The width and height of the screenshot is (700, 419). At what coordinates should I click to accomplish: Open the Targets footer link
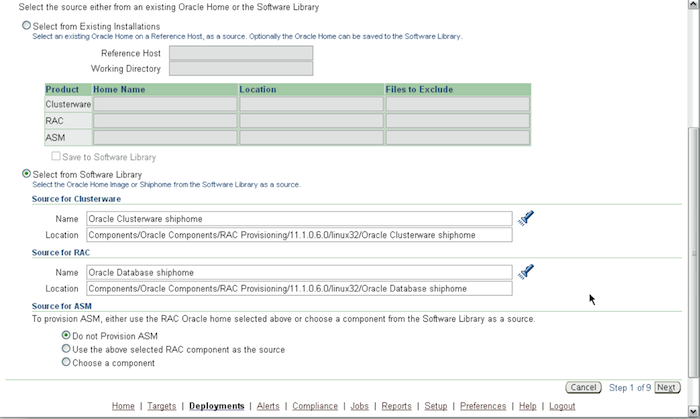click(x=162, y=406)
